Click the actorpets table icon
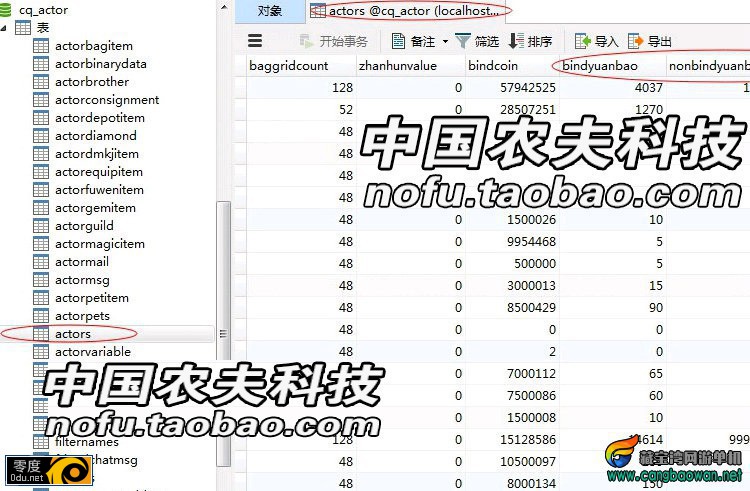Viewport: 750px width, 491px height. [41, 316]
